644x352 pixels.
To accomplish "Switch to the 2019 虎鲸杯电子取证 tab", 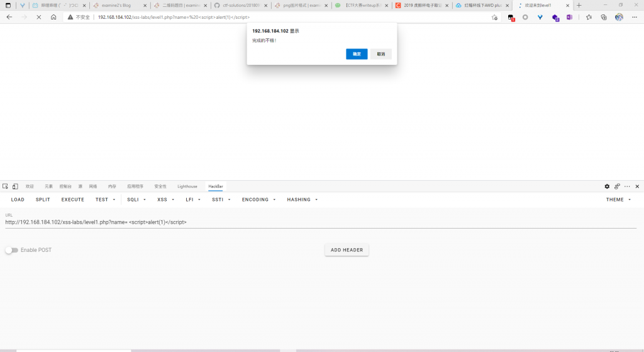I will (422, 5).
